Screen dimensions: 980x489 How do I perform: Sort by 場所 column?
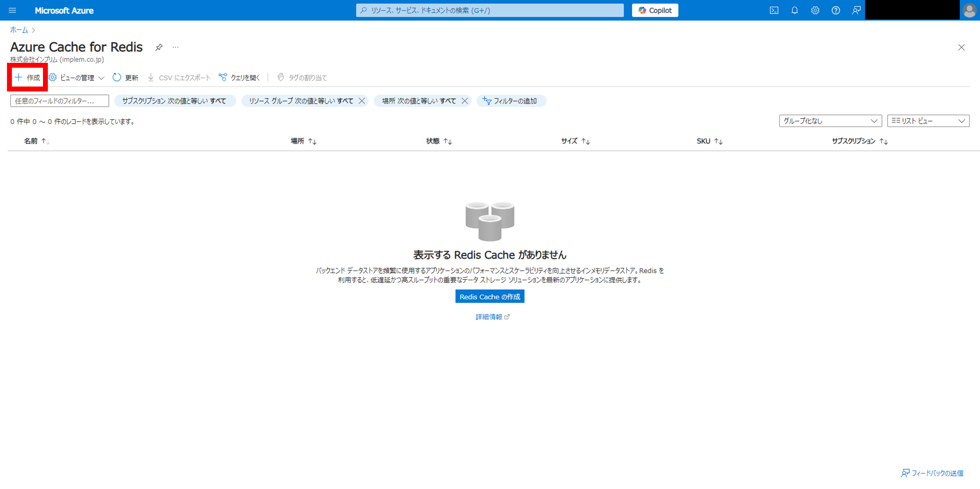pos(304,141)
